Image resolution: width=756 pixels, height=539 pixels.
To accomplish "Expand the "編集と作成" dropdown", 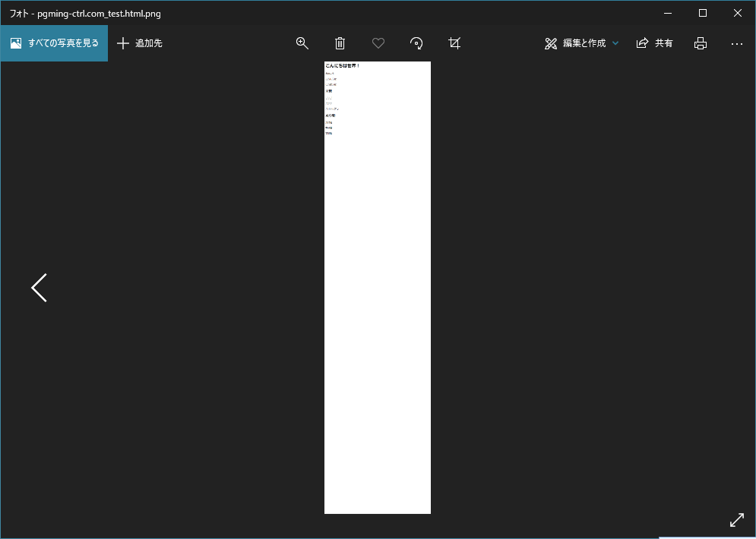I will pos(581,43).
